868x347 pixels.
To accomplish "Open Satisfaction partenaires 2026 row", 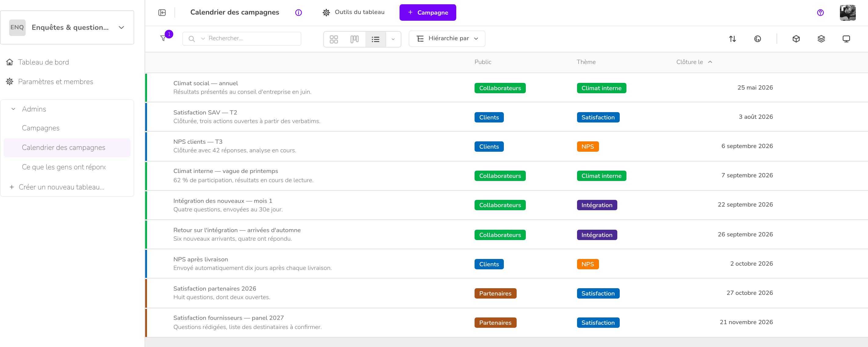I will click(x=506, y=293).
